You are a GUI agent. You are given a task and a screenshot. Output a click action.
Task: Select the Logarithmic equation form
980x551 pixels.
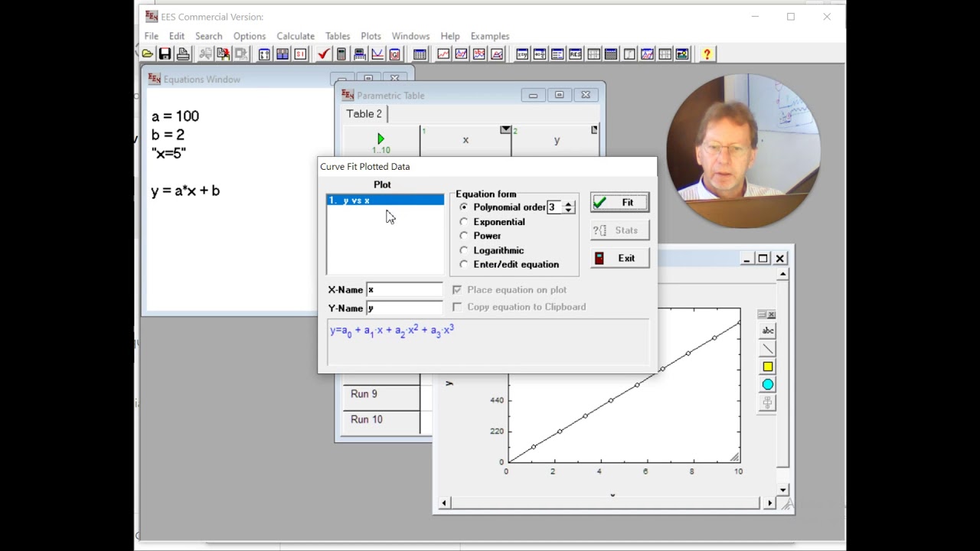(464, 250)
